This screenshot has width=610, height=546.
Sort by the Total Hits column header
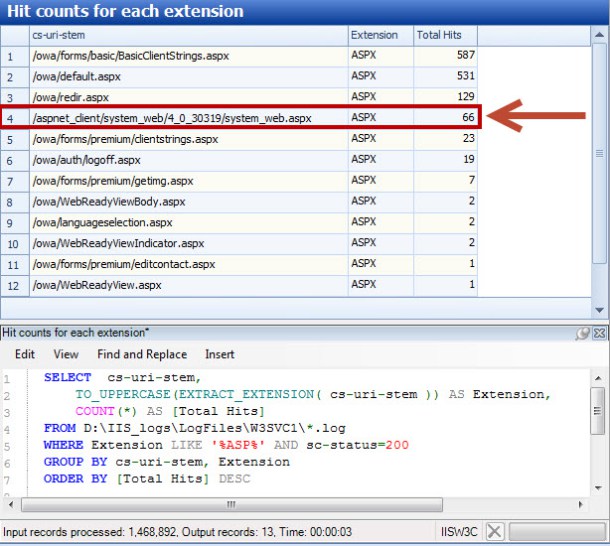(445, 35)
